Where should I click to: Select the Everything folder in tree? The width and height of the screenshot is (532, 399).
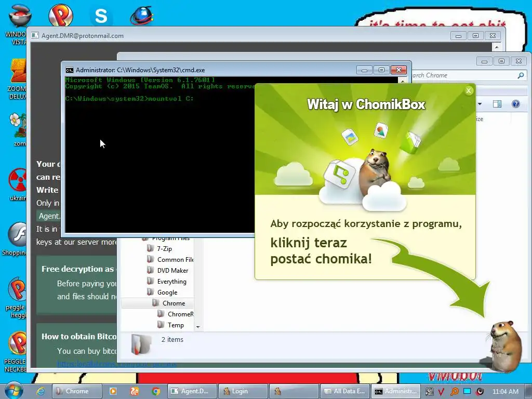coord(167,281)
